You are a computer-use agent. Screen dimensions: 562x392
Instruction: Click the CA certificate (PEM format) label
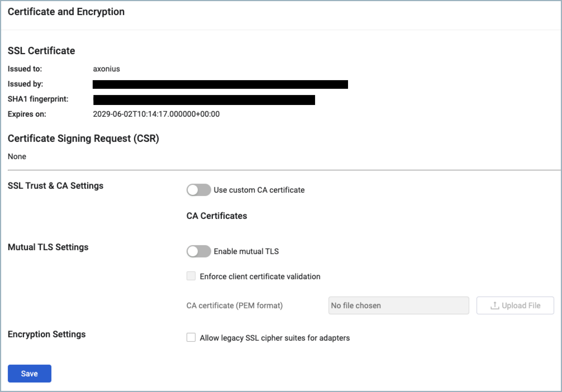[x=234, y=305]
